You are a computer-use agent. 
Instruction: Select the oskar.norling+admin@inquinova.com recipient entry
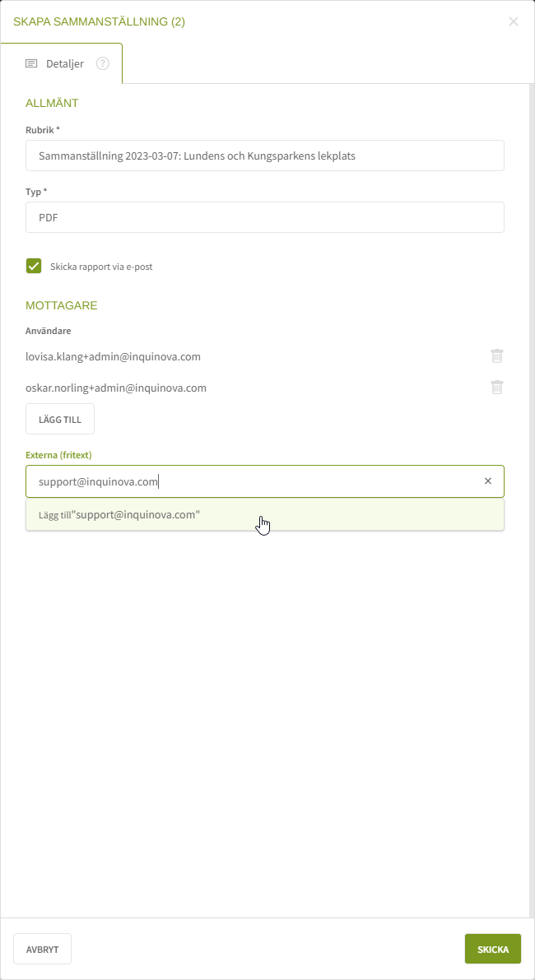[x=116, y=388]
